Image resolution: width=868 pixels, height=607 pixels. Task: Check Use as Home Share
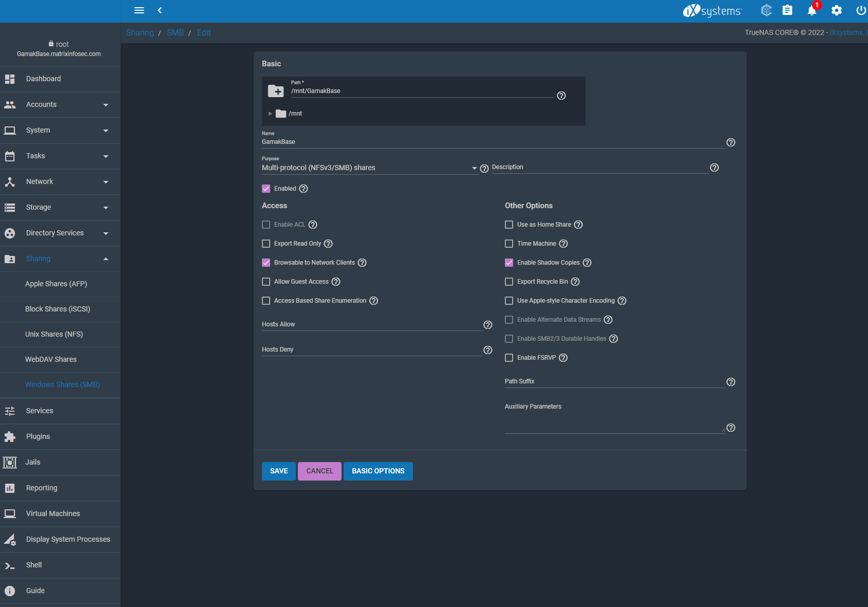pos(509,225)
